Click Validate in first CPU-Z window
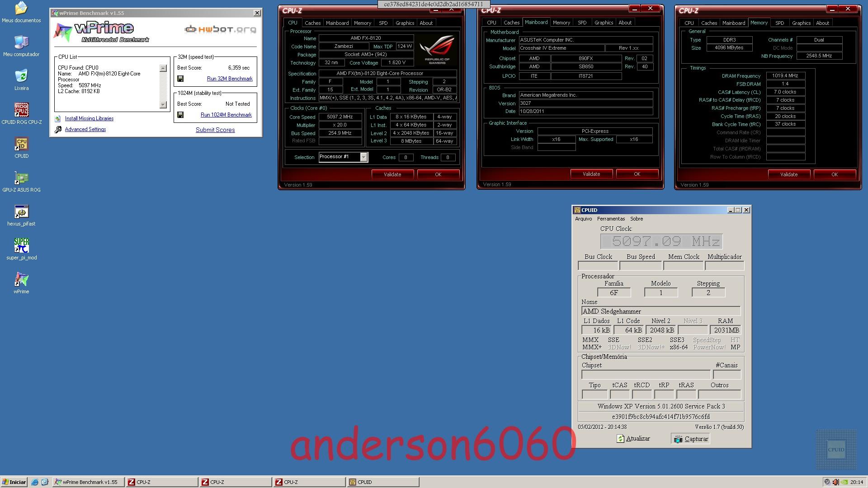This screenshot has height=488, width=868. [392, 174]
